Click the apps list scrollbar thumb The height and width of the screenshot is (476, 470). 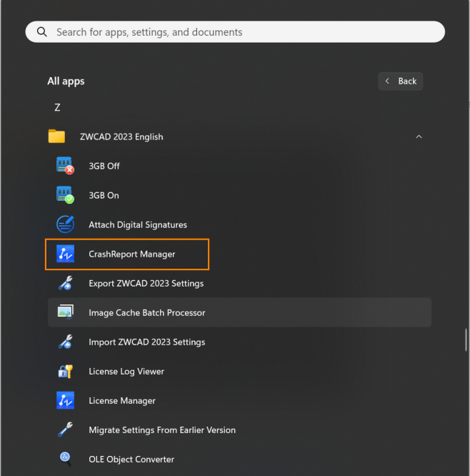tap(466, 339)
